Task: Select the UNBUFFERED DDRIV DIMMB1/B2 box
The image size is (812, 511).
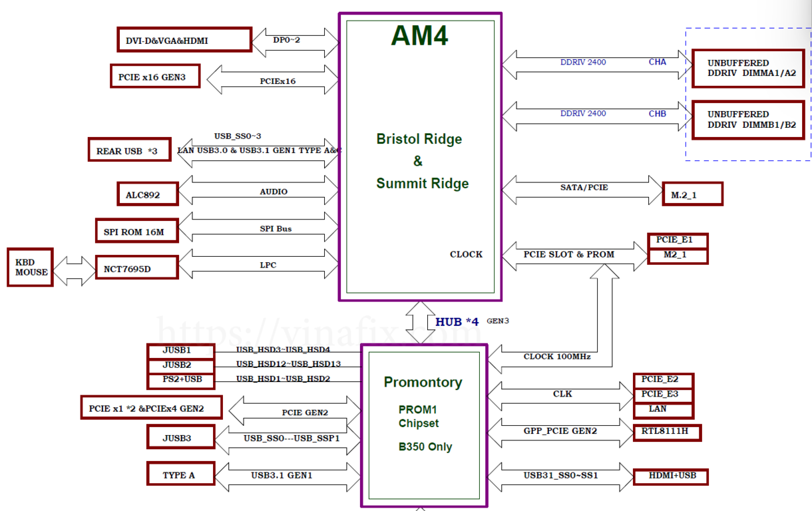Action: [747, 119]
